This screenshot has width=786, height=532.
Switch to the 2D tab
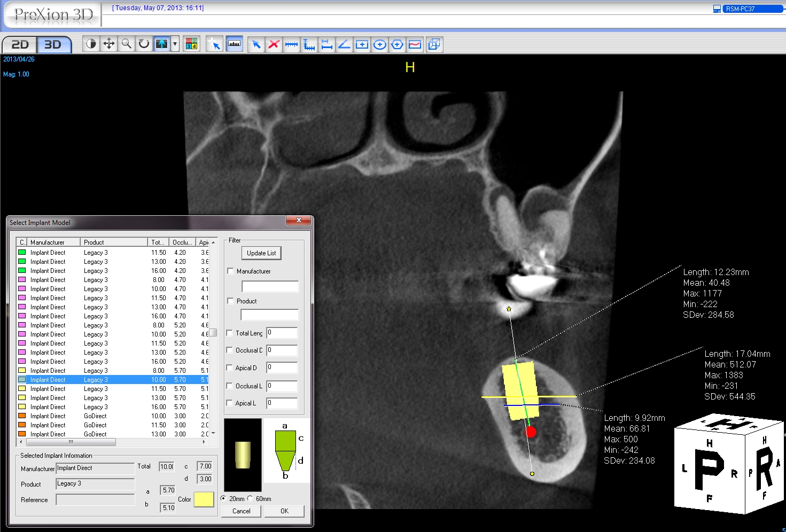coord(20,44)
